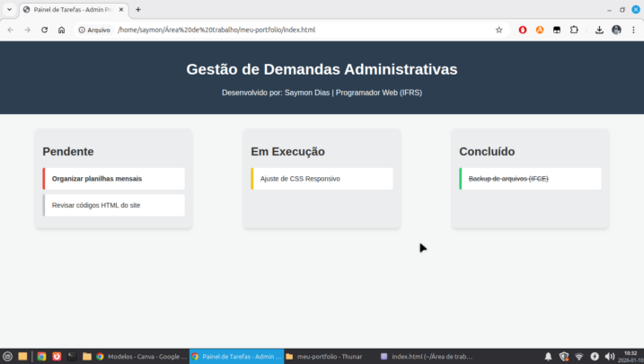Open a new tab with plus button
The image size is (644, 364).
coord(138,9)
